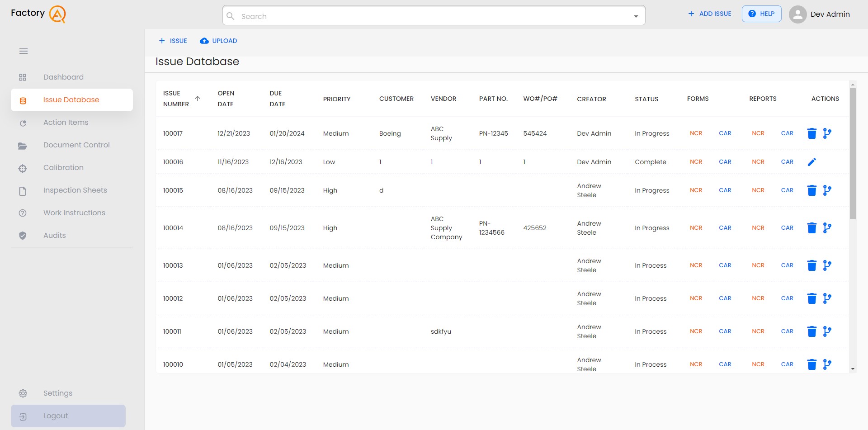
Task: Click the cloud icon next to UPLOAD
Action: [203, 41]
